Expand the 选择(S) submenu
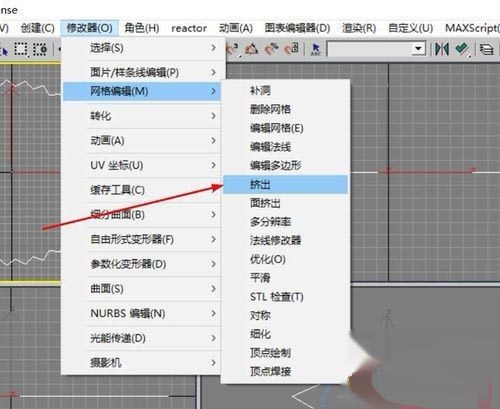Image resolution: width=500 pixels, height=409 pixels. coord(142,48)
